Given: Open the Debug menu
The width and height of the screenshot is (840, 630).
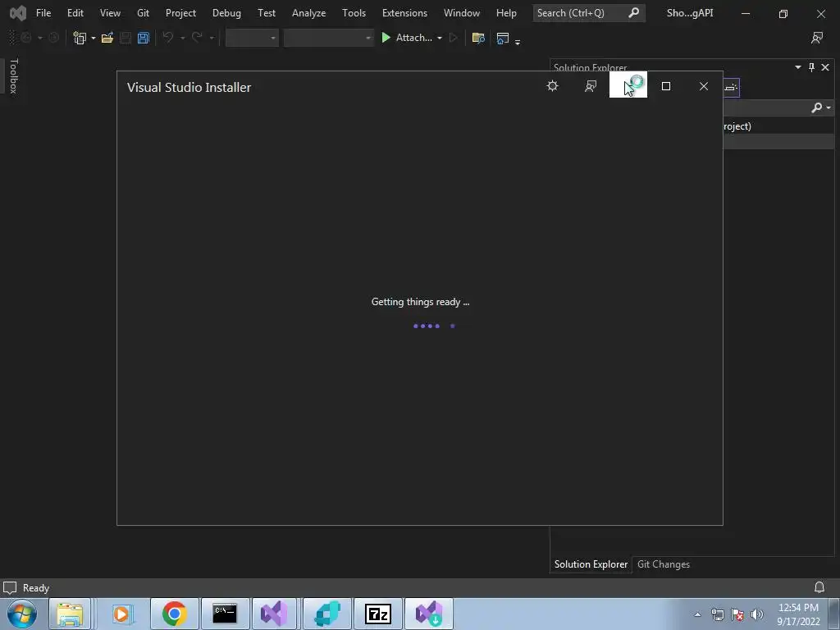Looking at the screenshot, I should pyautogui.click(x=226, y=13).
